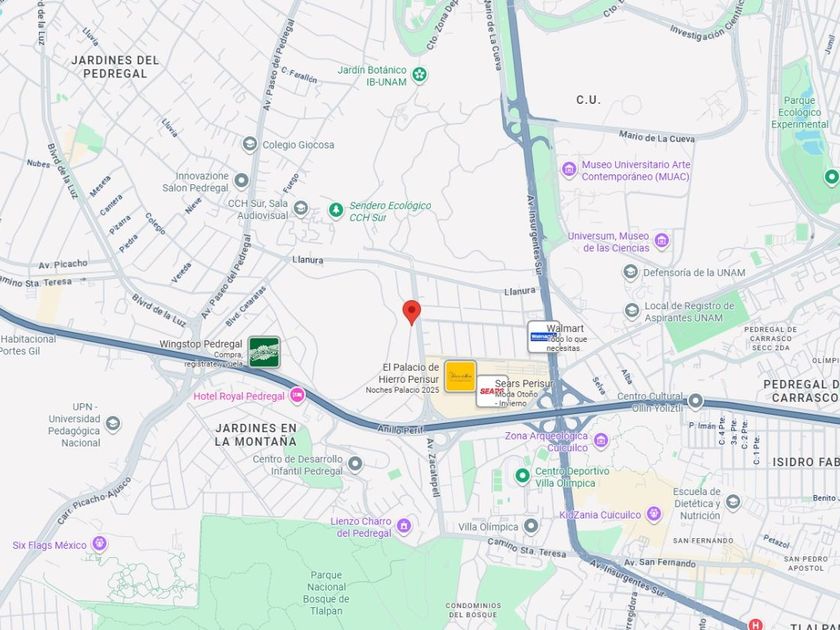Open the Lienzo Charro del Pedregal marker
Image resolution: width=840 pixels, height=630 pixels.
[x=404, y=526]
